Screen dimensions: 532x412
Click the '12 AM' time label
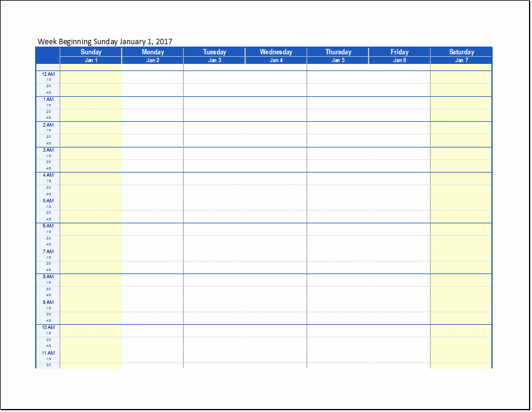click(x=48, y=74)
